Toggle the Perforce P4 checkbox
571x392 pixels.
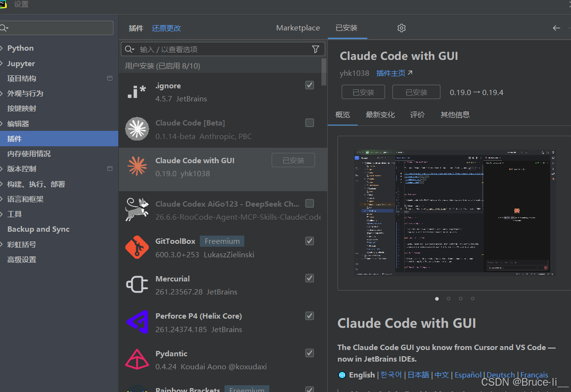coord(309,316)
